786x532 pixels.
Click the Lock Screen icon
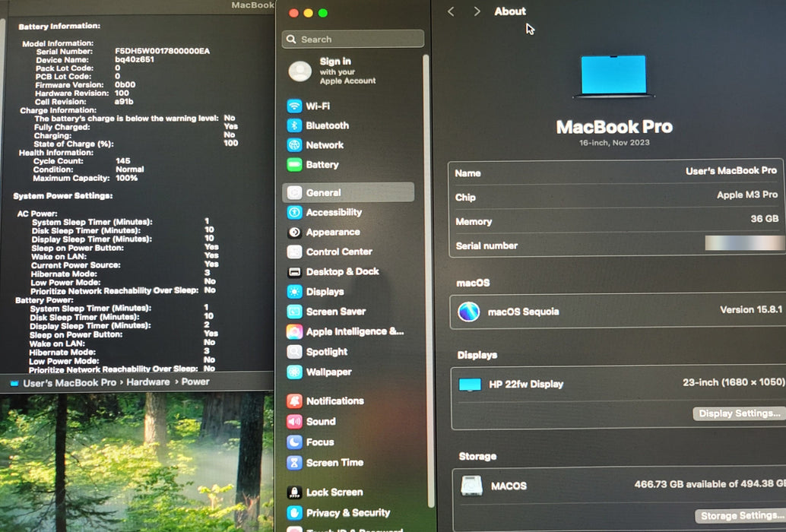[x=294, y=492]
